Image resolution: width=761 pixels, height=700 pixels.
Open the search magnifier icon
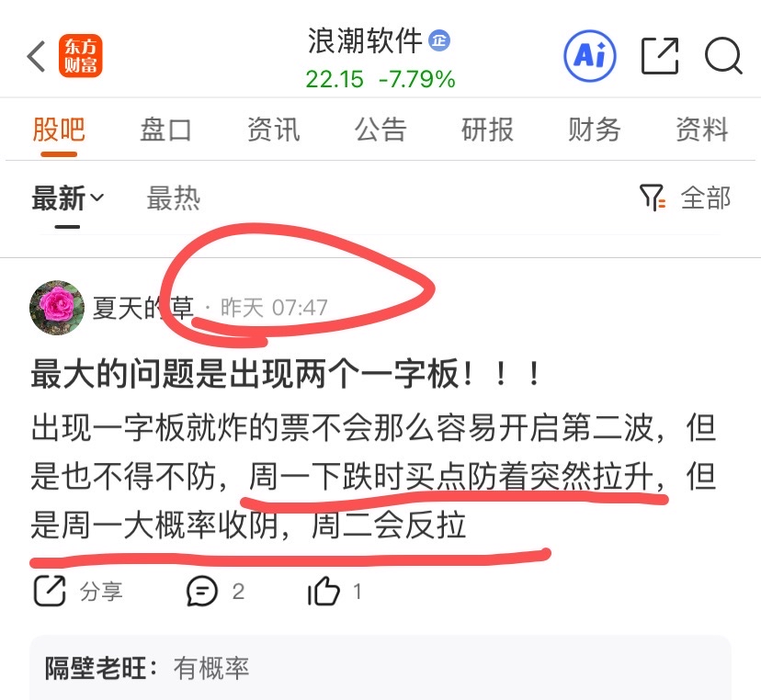(723, 56)
